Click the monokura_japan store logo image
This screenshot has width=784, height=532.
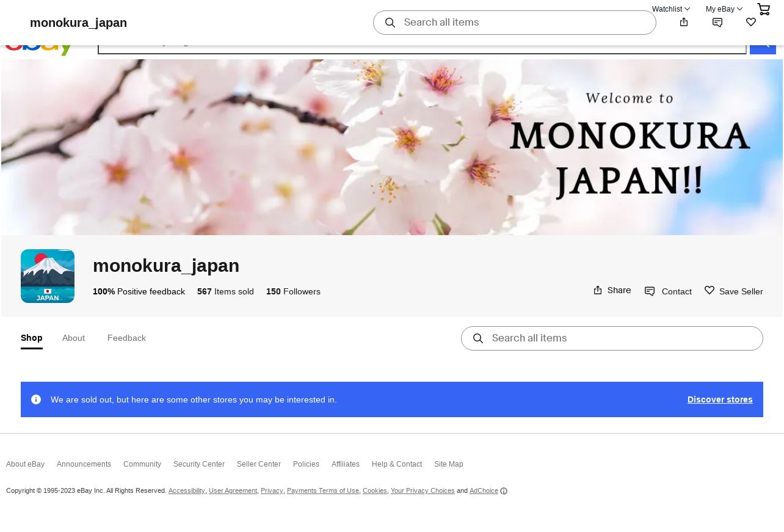coord(48,276)
